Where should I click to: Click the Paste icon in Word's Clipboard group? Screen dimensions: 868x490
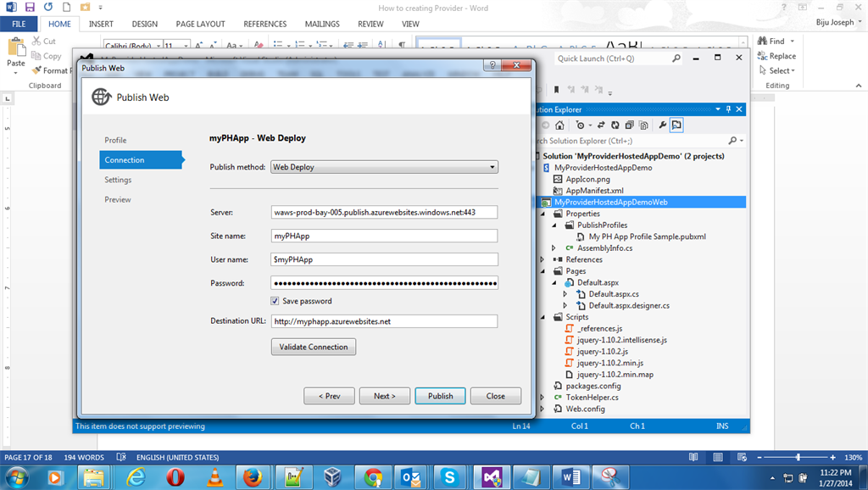[16, 48]
